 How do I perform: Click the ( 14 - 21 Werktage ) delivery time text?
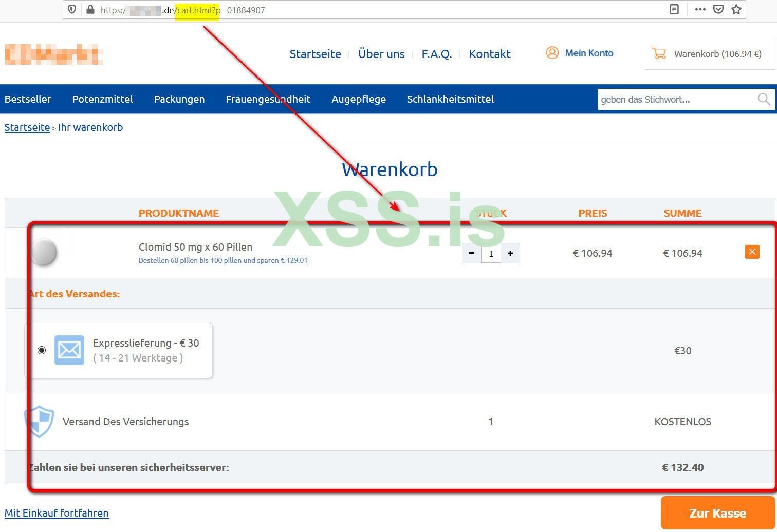(x=138, y=358)
